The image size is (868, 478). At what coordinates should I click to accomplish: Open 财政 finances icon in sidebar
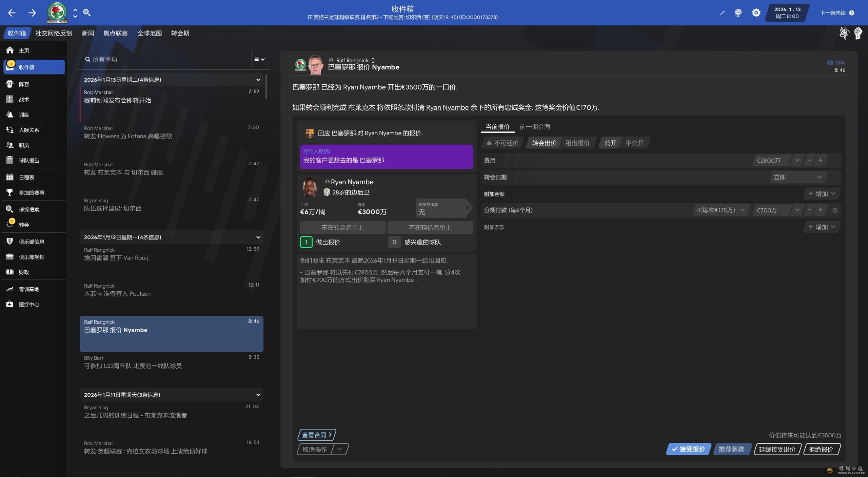[x=10, y=272]
